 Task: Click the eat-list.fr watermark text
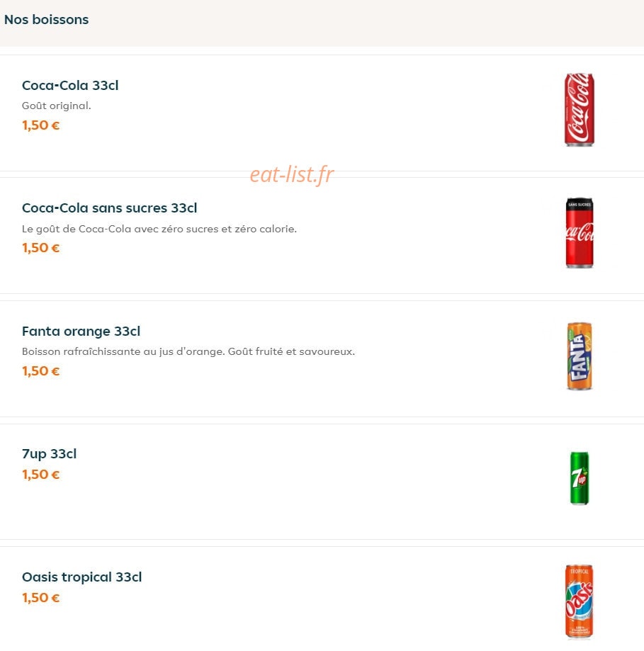point(291,174)
